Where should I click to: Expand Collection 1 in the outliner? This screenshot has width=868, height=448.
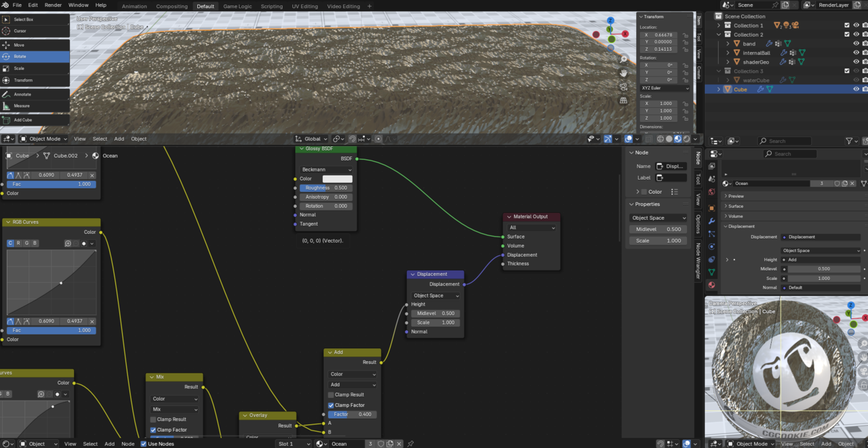pos(717,25)
